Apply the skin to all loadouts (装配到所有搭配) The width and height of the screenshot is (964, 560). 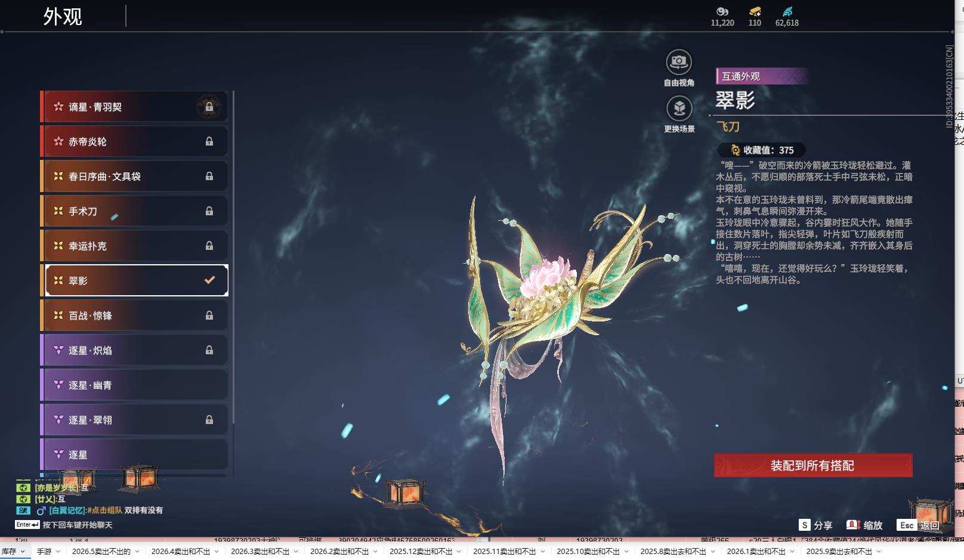pos(813,465)
